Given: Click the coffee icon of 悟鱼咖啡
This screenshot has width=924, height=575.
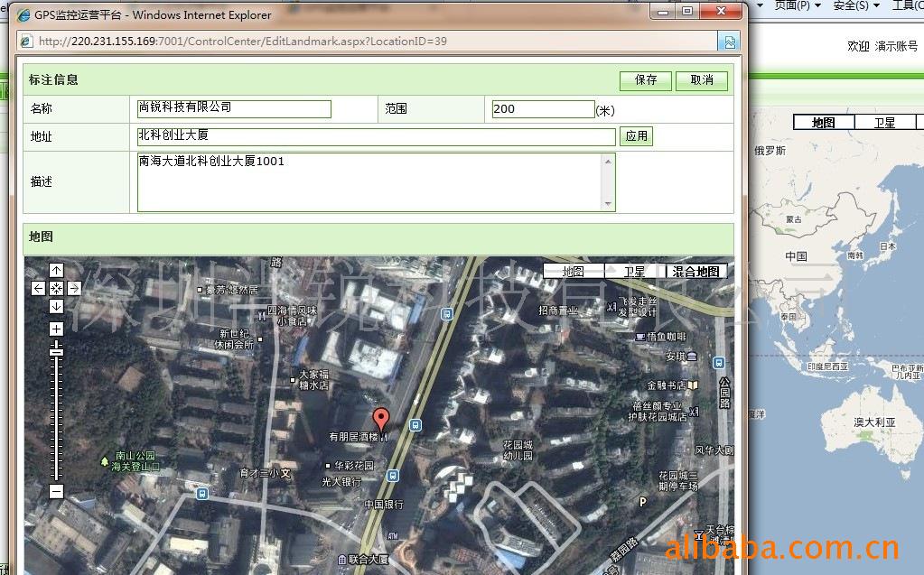Looking at the screenshot, I should tap(640, 337).
